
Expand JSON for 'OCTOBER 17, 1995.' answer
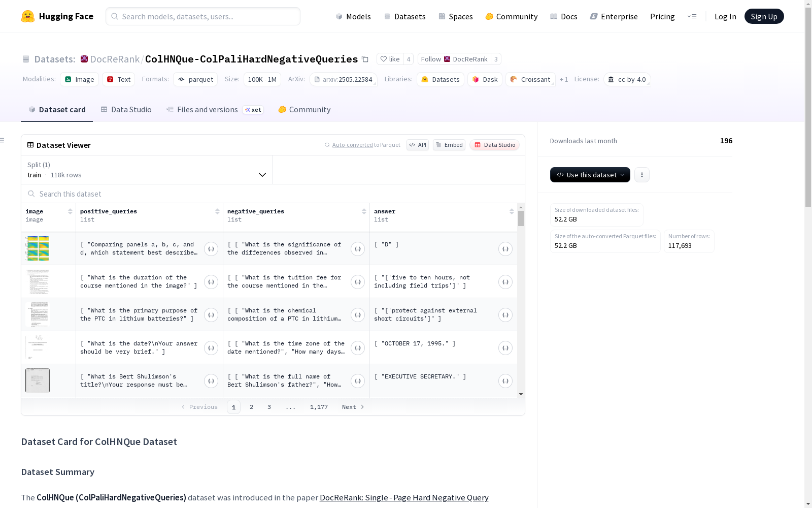pos(505,348)
